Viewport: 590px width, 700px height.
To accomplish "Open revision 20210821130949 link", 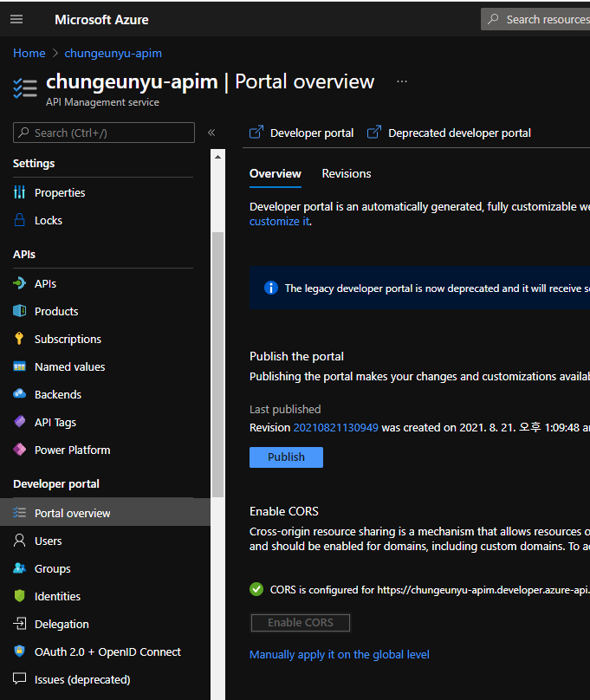I will pyautogui.click(x=335, y=428).
